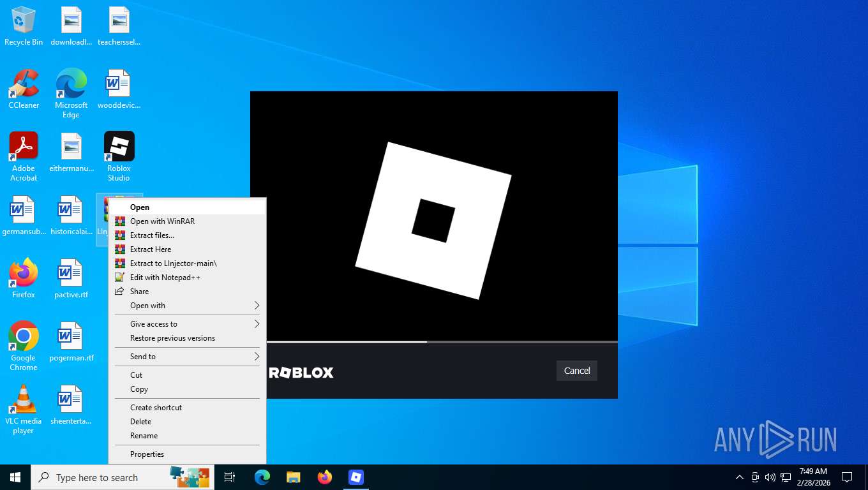Open Properties from the context menu
This screenshot has height=490, width=868.
187,454
